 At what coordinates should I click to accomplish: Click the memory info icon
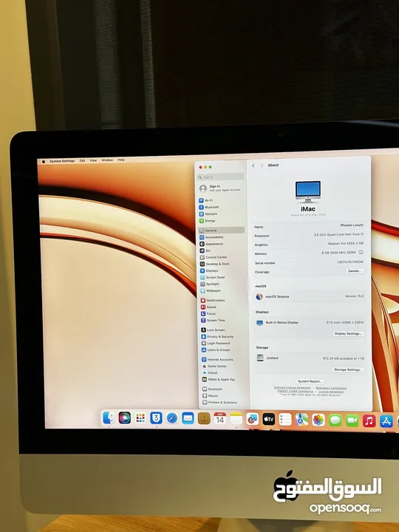click(x=361, y=252)
